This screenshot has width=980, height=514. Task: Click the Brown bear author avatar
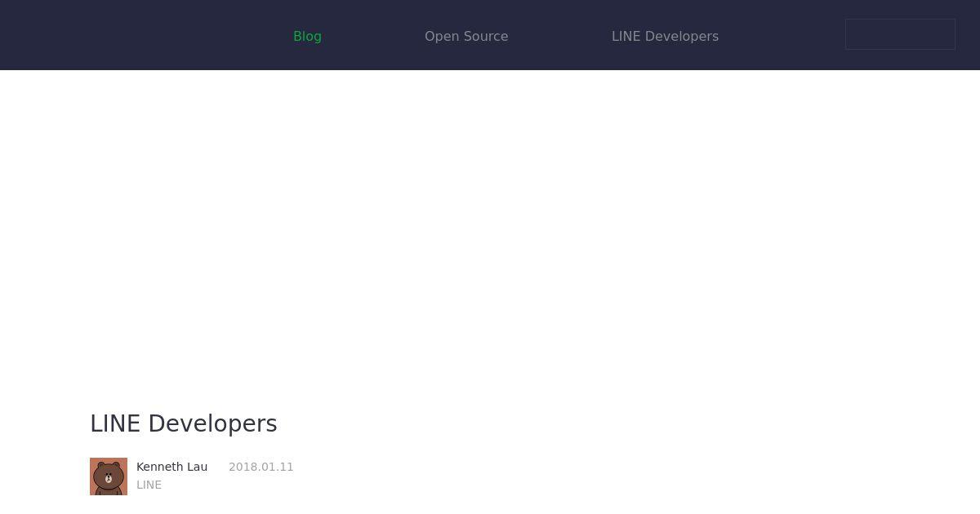(x=109, y=476)
